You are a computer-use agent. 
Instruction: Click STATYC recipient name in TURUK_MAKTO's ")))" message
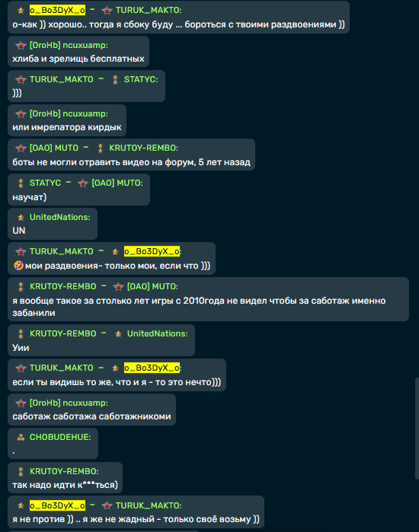[x=141, y=80]
